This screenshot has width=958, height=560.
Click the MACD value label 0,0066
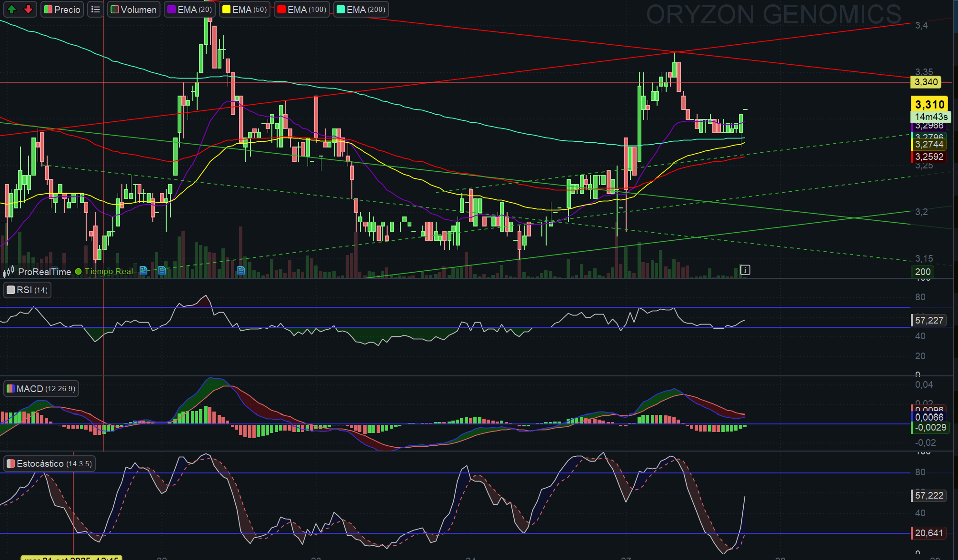point(929,417)
